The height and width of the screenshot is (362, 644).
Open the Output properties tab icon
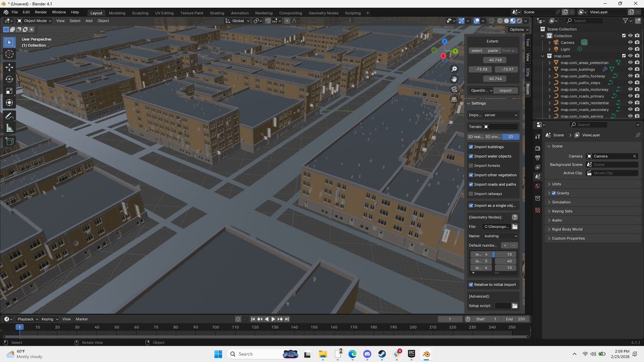tap(538, 158)
